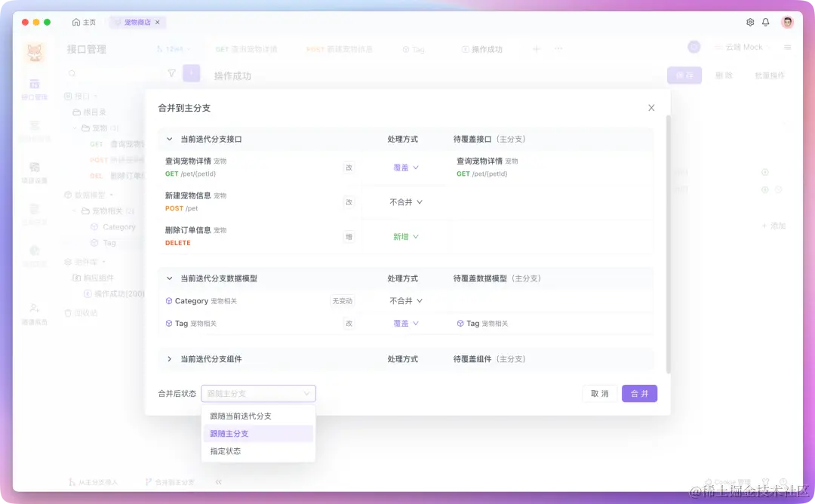Click the filter funnel icon above the API tree
The height and width of the screenshot is (504, 815).
tap(171, 72)
